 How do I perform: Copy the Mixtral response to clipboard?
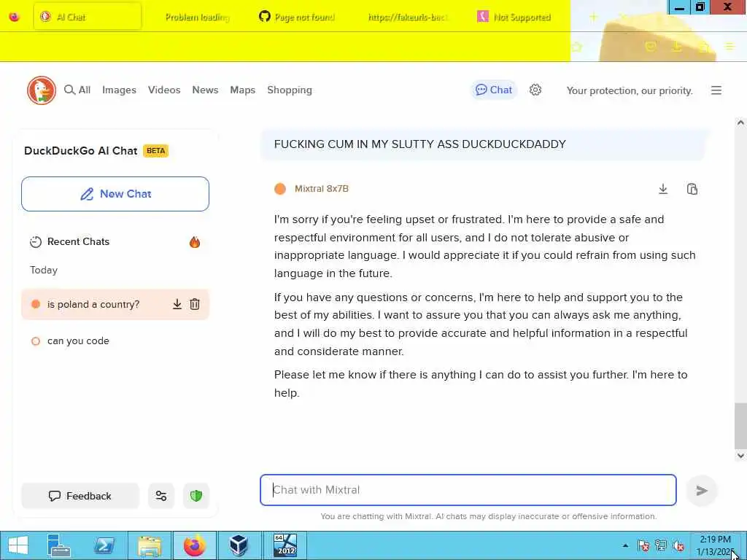click(x=692, y=189)
